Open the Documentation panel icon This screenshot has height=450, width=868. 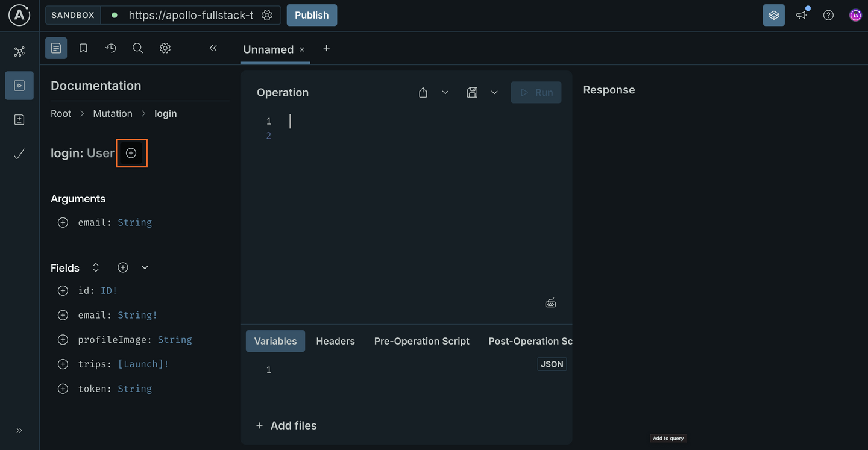(55, 48)
